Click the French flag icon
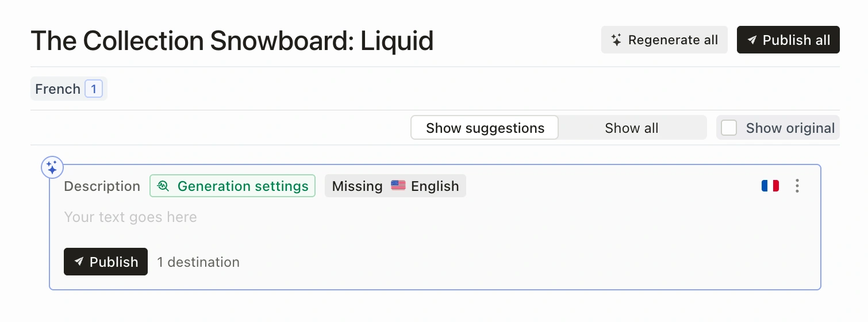Viewport: 868px width, 322px height. coord(770,186)
